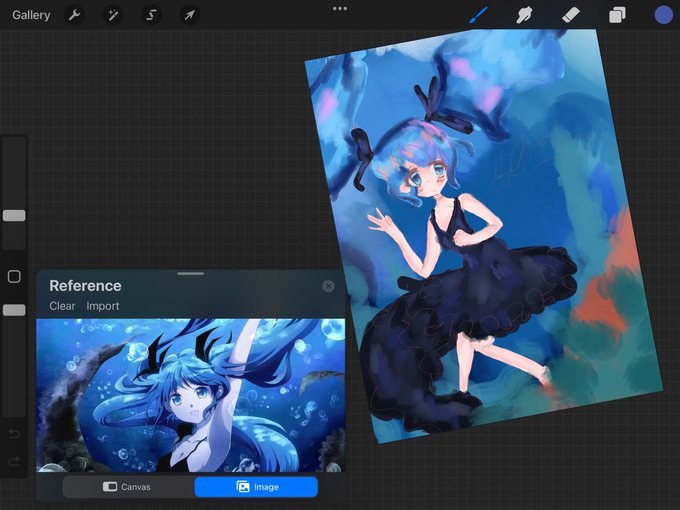
Task: Open the Actions wrench menu
Action: pos(74,16)
